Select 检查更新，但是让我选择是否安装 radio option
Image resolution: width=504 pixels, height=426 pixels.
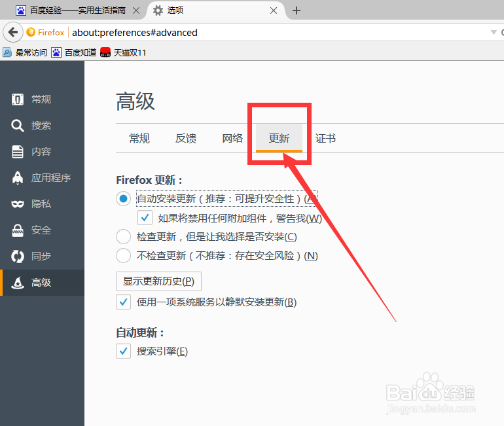[x=124, y=237]
